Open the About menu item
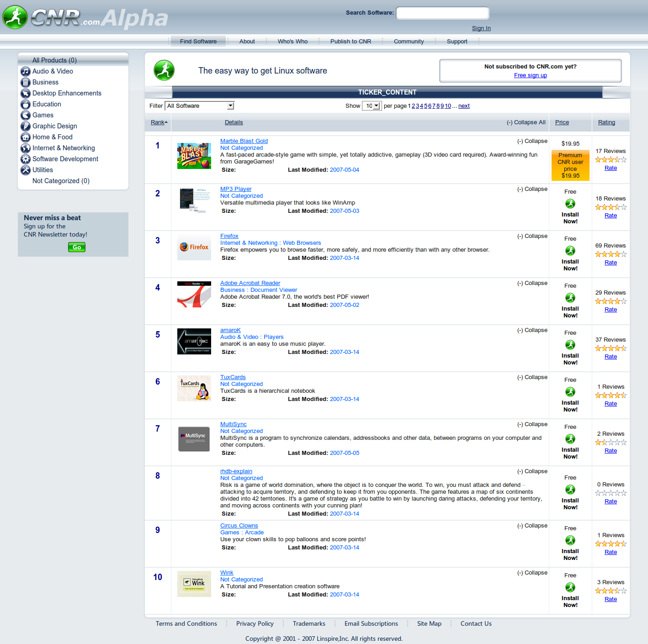This screenshot has width=648, height=644. (x=247, y=41)
